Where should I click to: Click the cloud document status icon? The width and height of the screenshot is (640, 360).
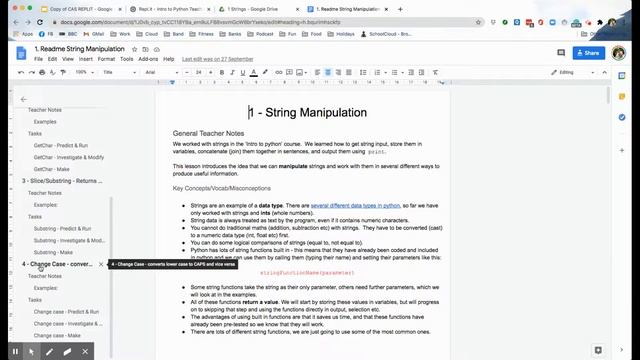[x=157, y=49]
